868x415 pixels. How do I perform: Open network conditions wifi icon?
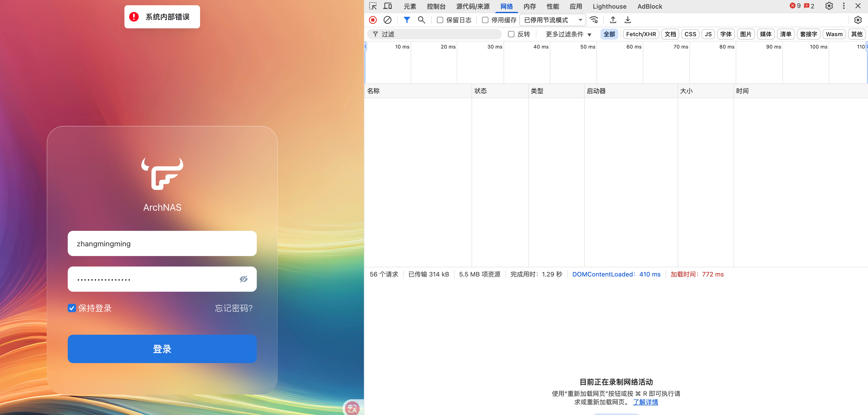click(x=594, y=20)
